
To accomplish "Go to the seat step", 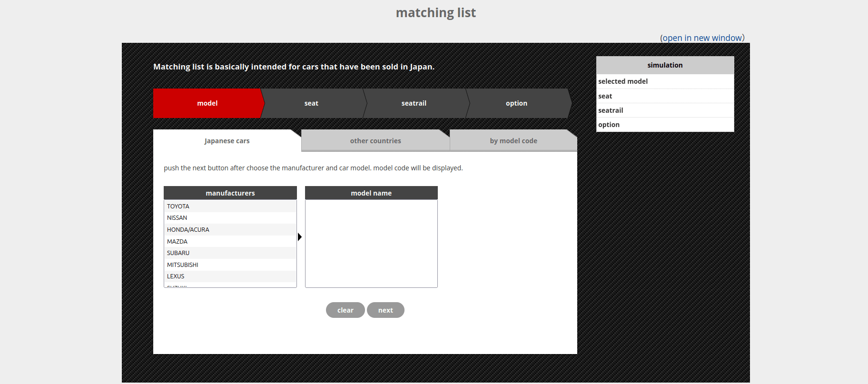I will point(311,103).
